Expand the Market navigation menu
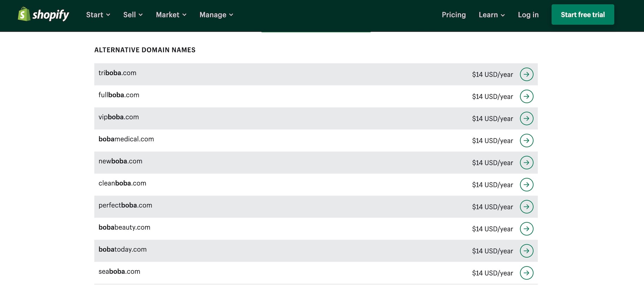This screenshot has height=292, width=644. click(171, 15)
